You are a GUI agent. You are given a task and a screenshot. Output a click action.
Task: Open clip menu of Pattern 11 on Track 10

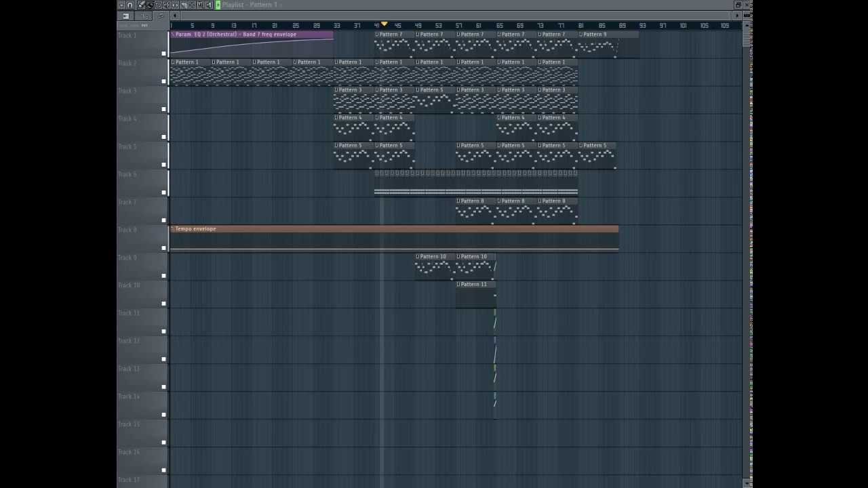tap(458, 285)
